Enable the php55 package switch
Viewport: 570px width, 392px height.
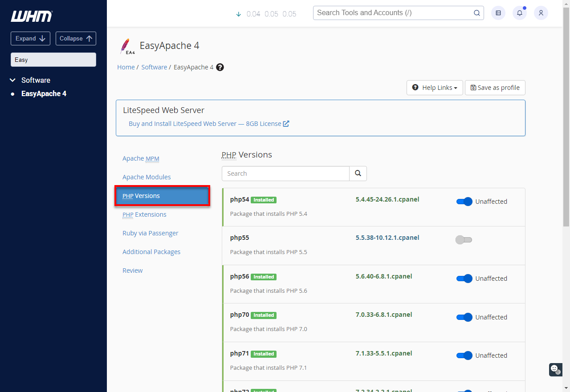point(464,240)
